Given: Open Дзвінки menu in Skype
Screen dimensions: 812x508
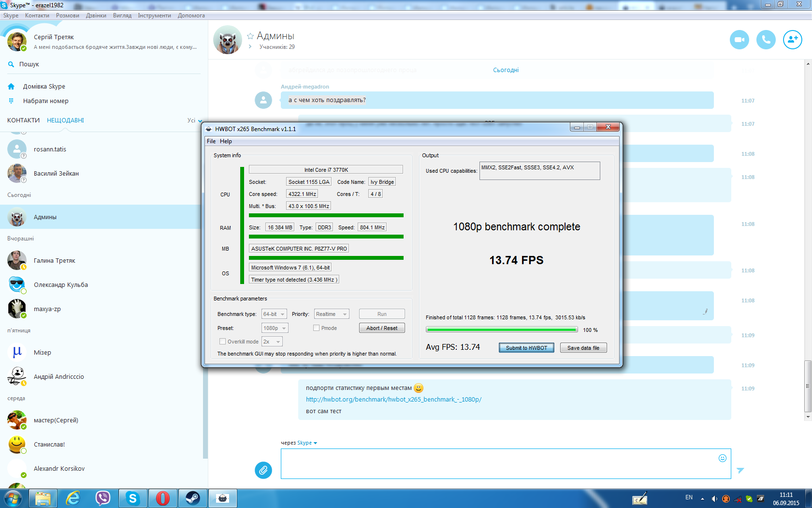Looking at the screenshot, I should coord(96,15).
